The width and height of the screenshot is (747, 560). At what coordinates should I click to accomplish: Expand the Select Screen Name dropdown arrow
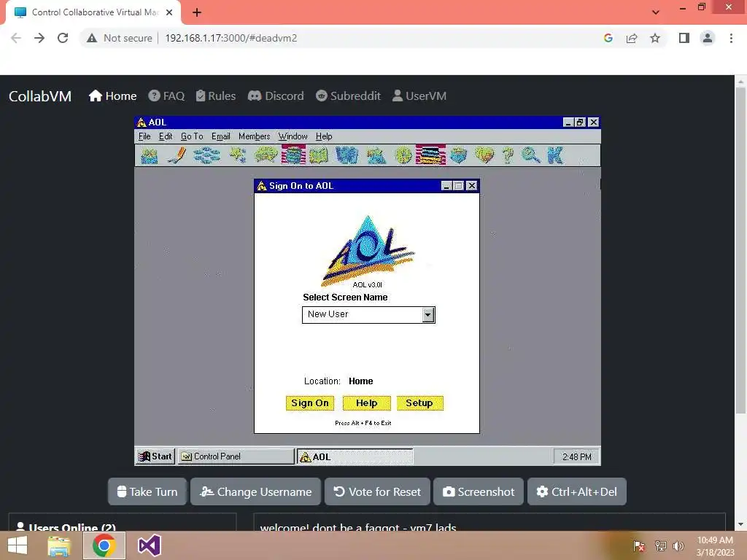[x=427, y=315]
